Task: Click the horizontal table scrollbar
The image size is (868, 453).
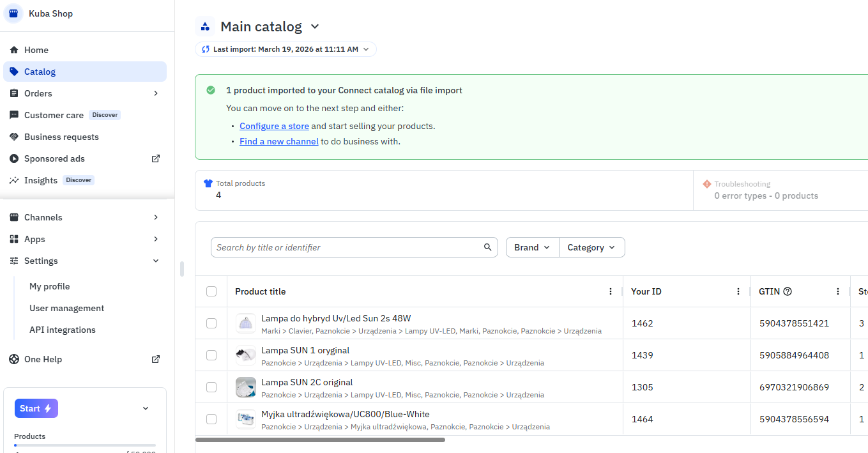Action: (319, 440)
